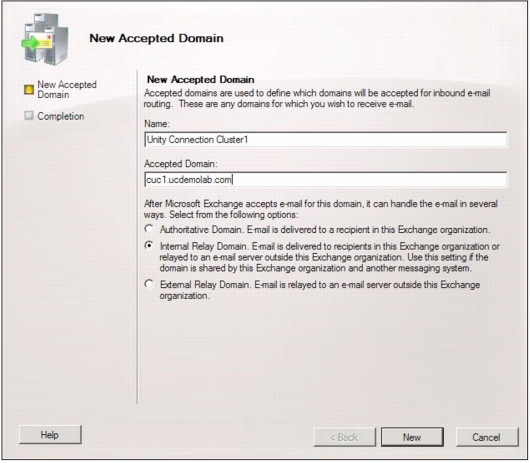Select the Completion step label
530x463 pixels.
coord(61,116)
